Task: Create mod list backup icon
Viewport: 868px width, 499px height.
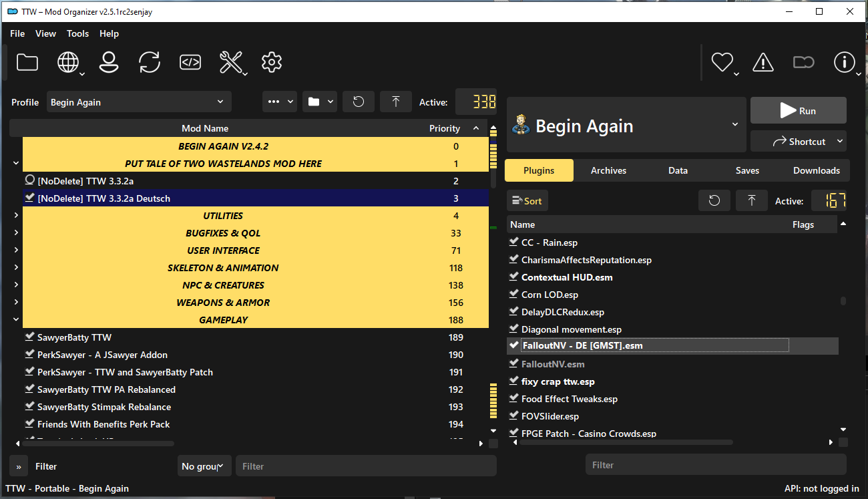Action: 396,102
